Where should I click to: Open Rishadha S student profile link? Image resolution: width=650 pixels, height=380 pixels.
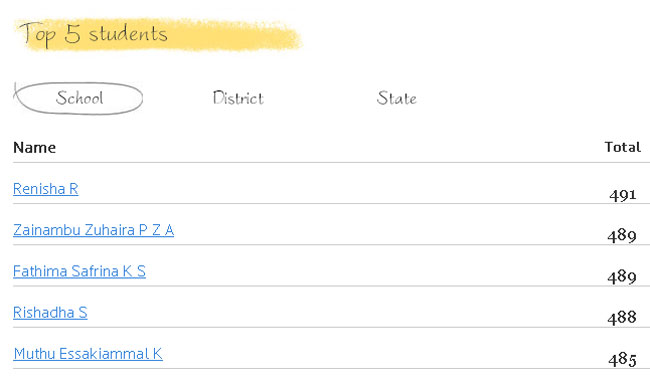[50, 312]
